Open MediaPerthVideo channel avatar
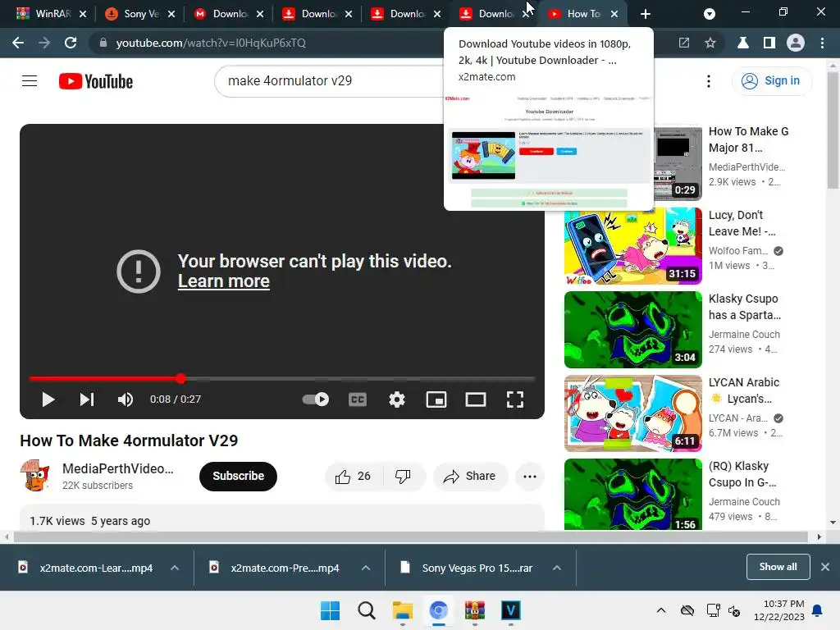 [35, 476]
